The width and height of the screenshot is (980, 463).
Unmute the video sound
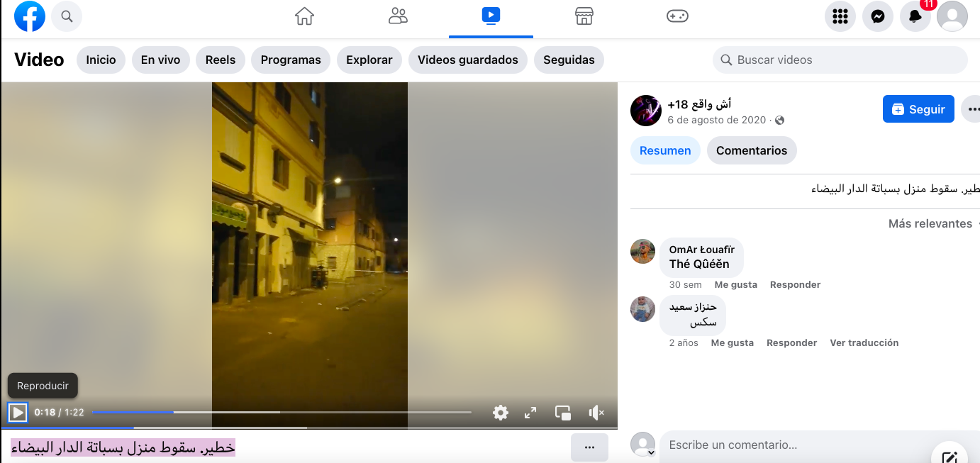point(596,412)
